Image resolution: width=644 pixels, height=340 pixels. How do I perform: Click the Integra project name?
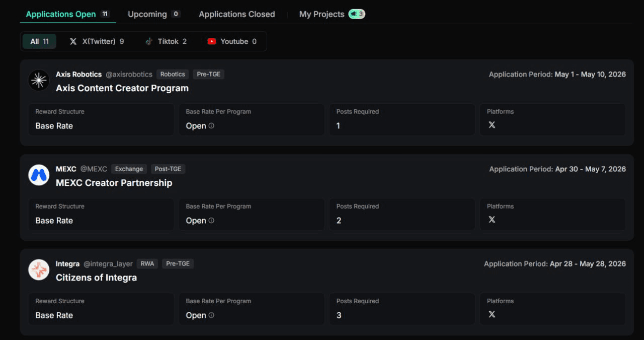coord(67,264)
